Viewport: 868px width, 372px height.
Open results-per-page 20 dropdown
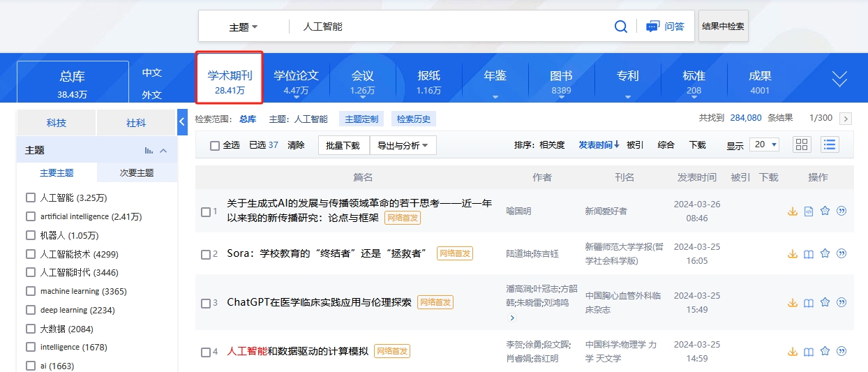coord(763,144)
